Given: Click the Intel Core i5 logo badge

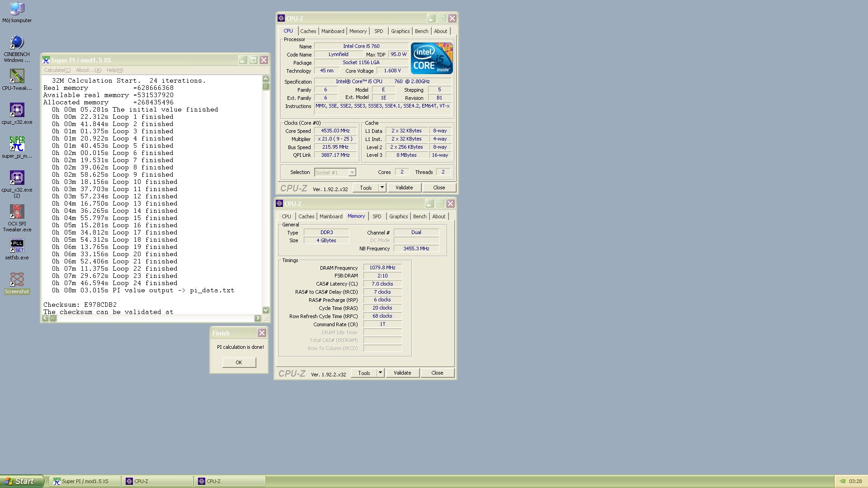Looking at the screenshot, I should coord(431,58).
